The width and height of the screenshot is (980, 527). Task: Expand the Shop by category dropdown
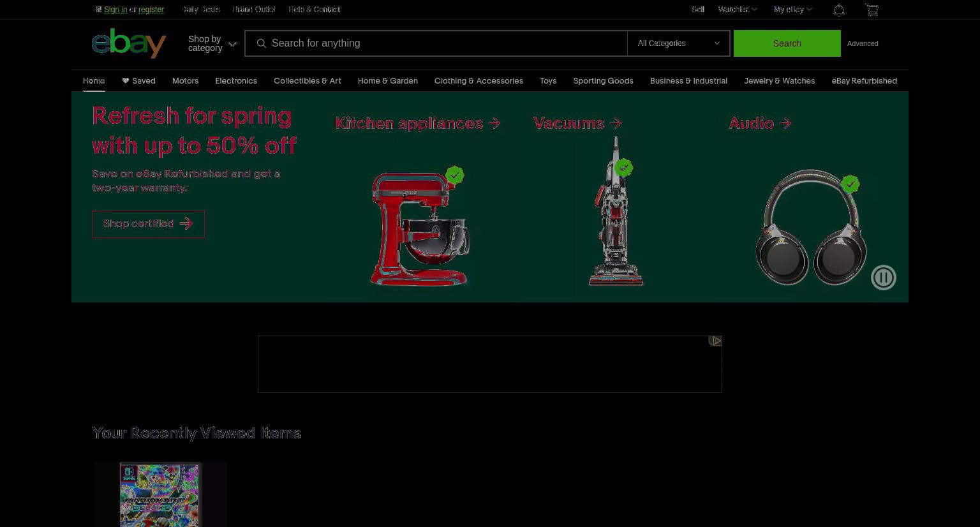(x=212, y=43)
